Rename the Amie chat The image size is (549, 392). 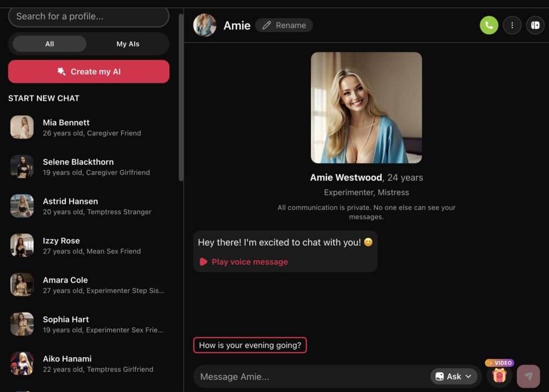pyautogui.click(x=284, y=25)
